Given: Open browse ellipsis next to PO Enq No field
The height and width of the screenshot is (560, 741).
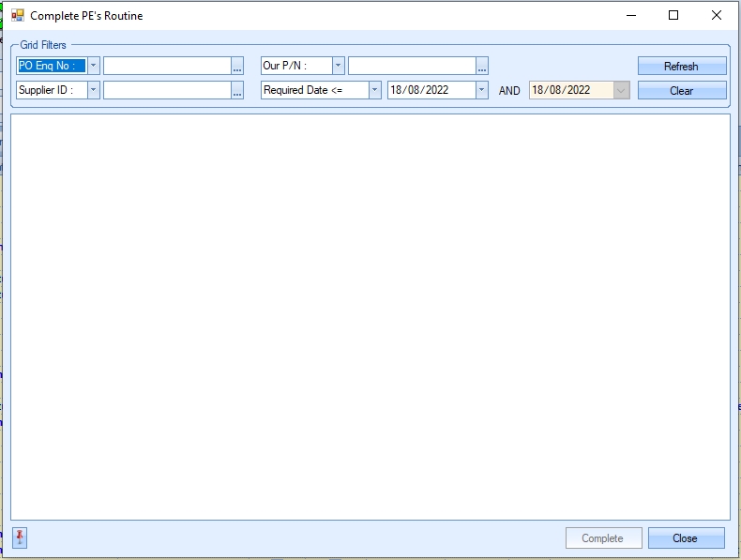Looking at the screenshot, I should [237, 66].
